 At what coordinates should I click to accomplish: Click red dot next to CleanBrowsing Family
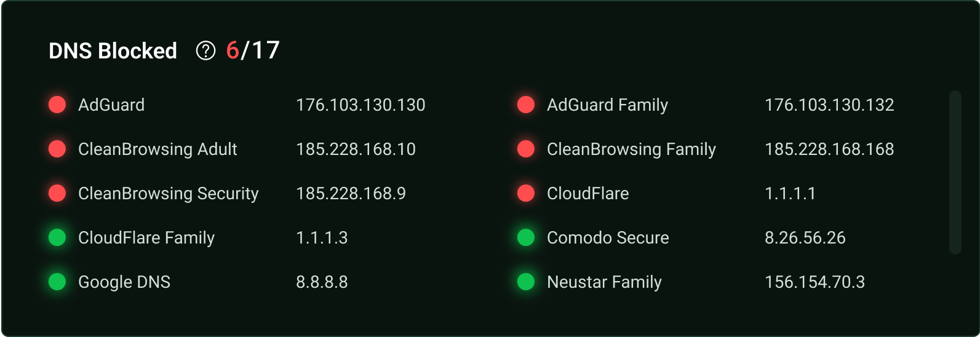526,149
